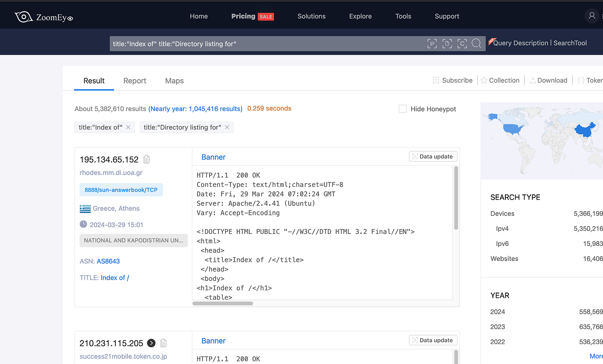Click the Collection star icon
The width and height of the screenshot is (603, 364).
pyautogui.click(x=484, y=80)
